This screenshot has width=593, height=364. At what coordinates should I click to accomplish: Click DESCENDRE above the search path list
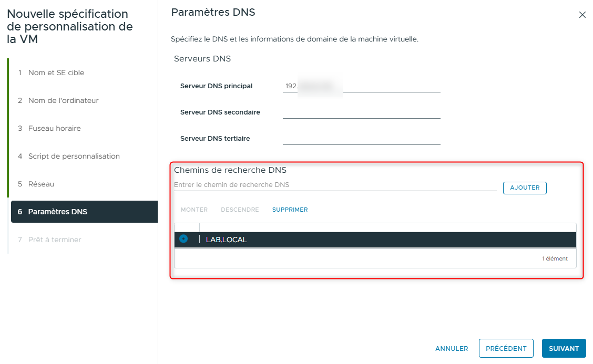click(240, 209)
